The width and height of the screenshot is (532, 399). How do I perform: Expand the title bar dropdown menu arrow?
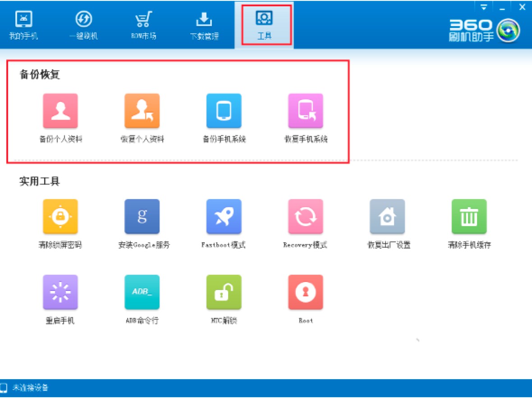tap(484, 7)
